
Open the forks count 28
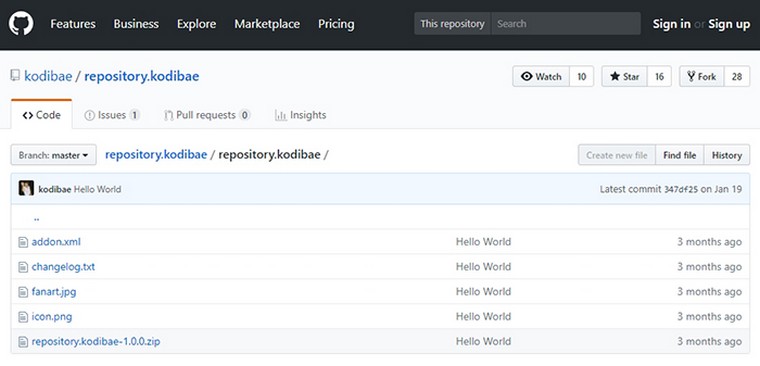click(x=737, y=77)
